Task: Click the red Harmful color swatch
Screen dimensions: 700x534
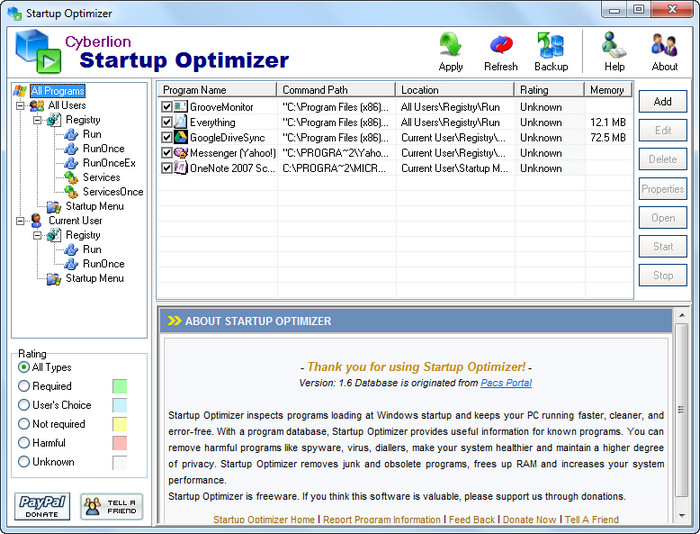Action: click(x=120, y=443)
